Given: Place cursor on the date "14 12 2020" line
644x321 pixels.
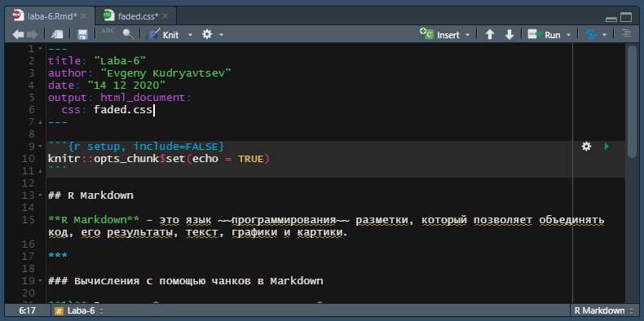Looking at the screenshot, I should [x=107, y=86].
